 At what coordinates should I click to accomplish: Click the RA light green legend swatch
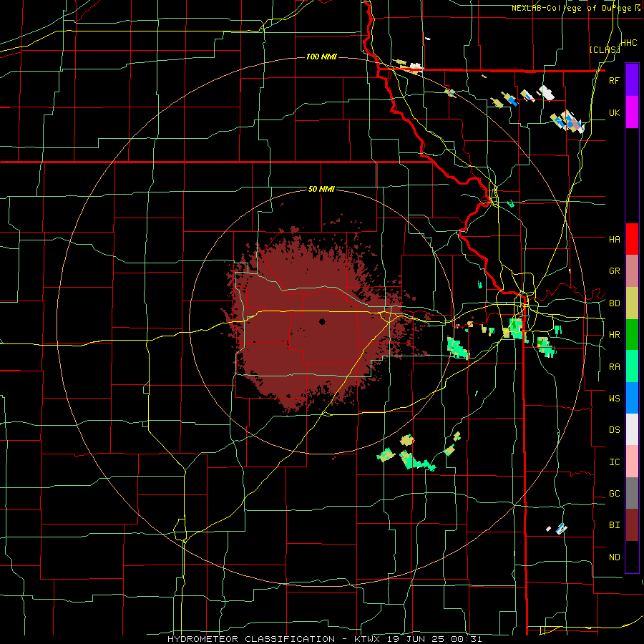(632, 366)
